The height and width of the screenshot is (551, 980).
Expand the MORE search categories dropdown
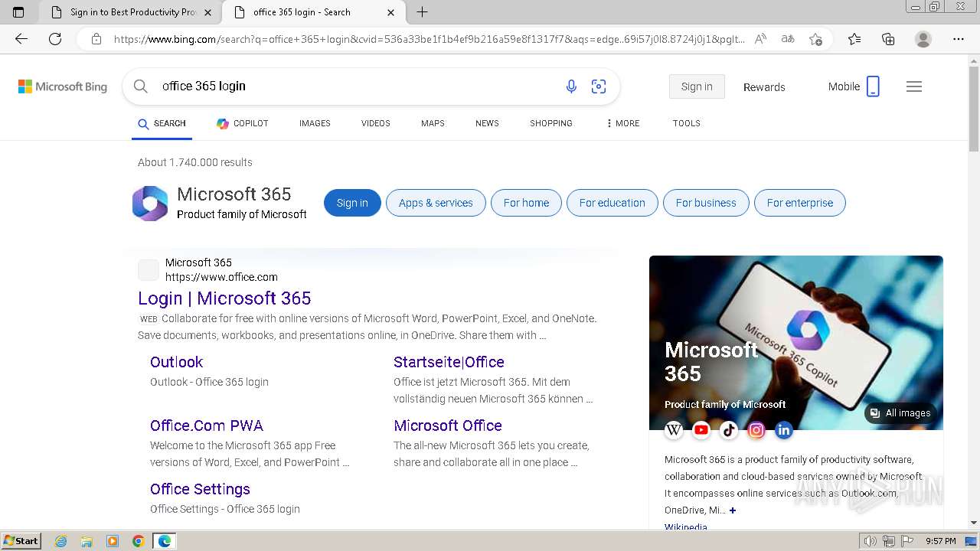click(622, 123)
